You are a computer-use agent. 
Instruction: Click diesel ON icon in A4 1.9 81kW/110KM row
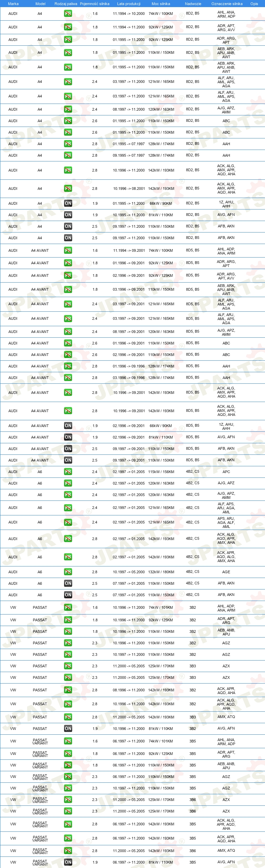tap(68, 215)
